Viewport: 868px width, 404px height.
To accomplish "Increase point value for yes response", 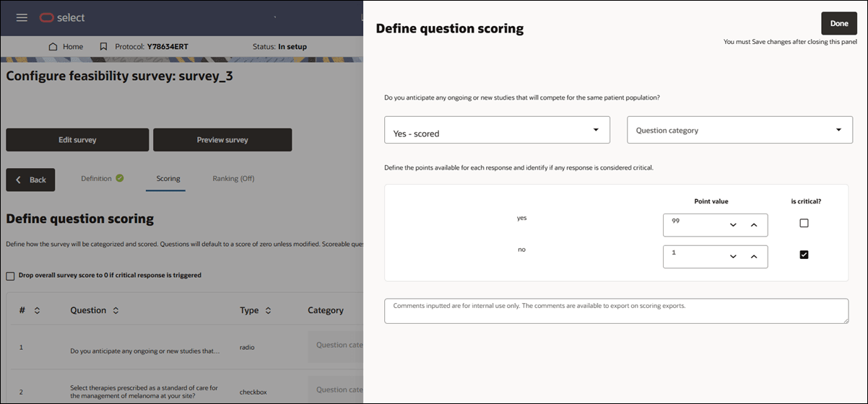I will (753, 225).
